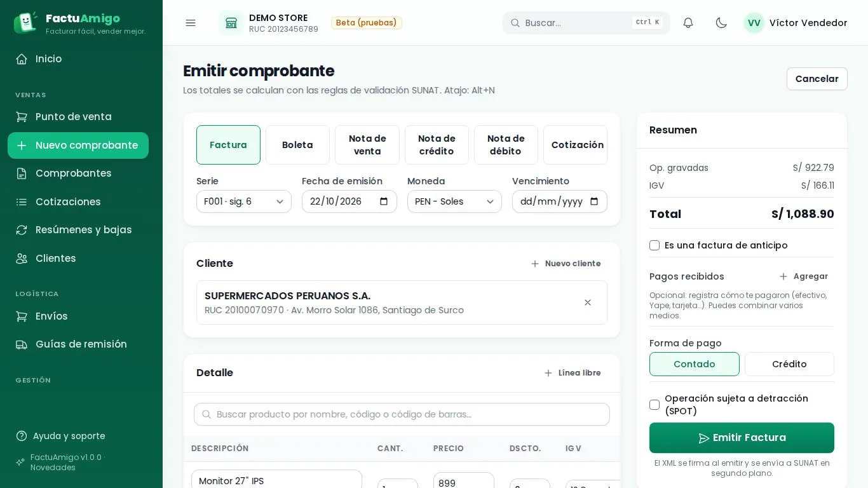Click the Cancelar button

(817, 79)
